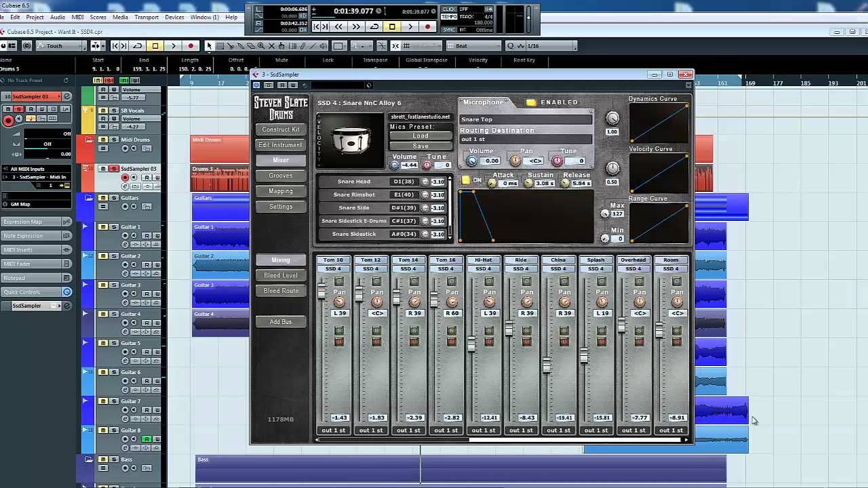Image resolution: width=868 pixels, height=488 pixels.
Task: Open the All MIDI Inputs routing dropdown
Action: tap(37, 169)
